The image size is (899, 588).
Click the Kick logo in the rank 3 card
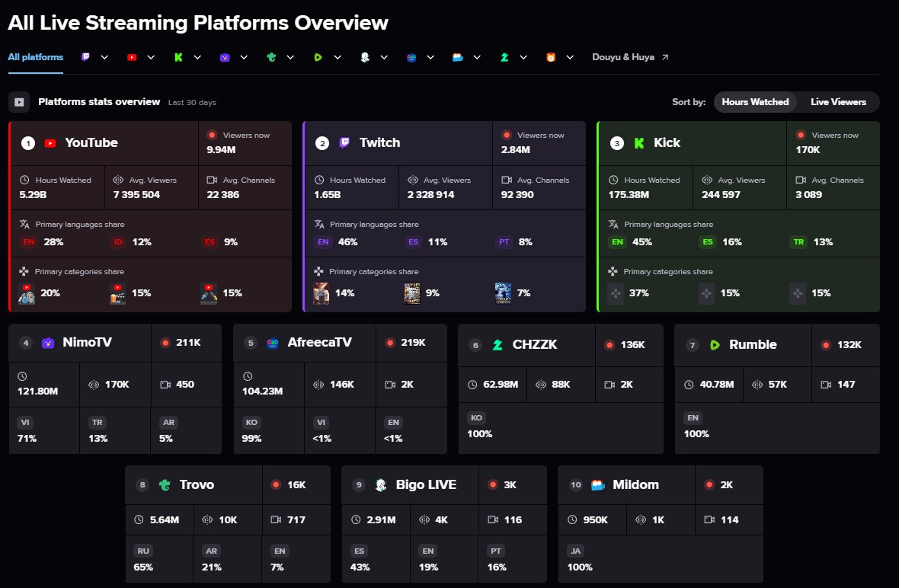pos(638,143)
